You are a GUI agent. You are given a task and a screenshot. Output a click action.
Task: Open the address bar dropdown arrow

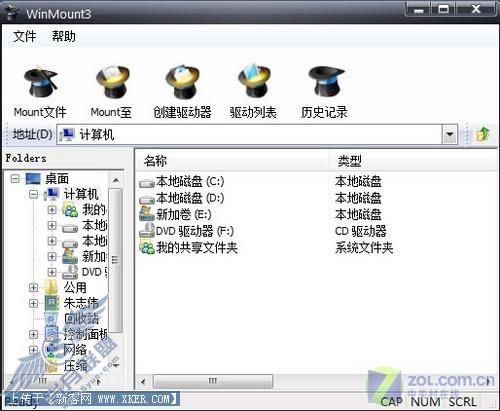[x=450, y=134]
